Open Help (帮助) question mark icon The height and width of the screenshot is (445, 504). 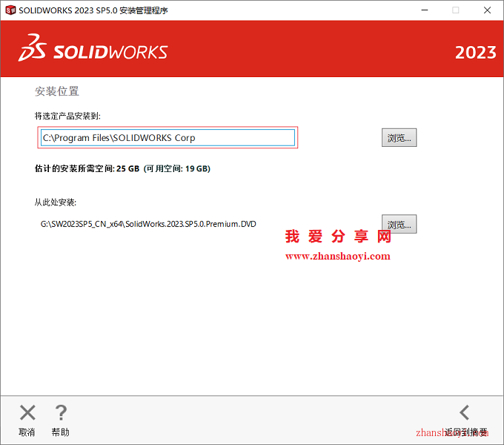[61, 412]
